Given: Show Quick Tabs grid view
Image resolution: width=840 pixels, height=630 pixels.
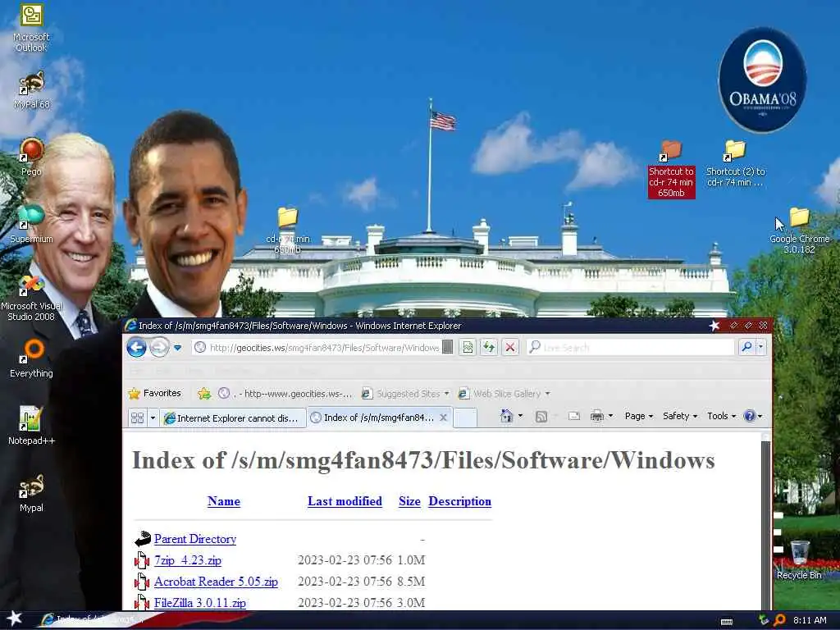Looking at the screenshot, I should (137, 418).
